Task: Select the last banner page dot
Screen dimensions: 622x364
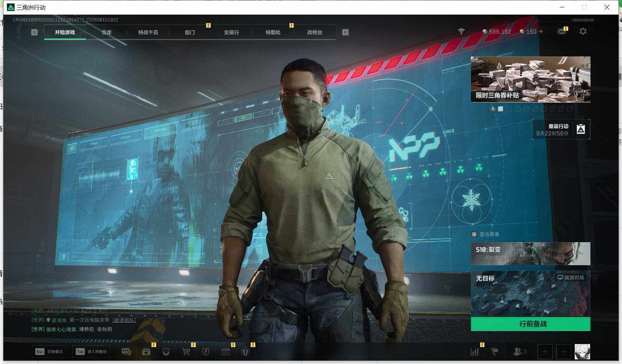Action: coord(570,109)
